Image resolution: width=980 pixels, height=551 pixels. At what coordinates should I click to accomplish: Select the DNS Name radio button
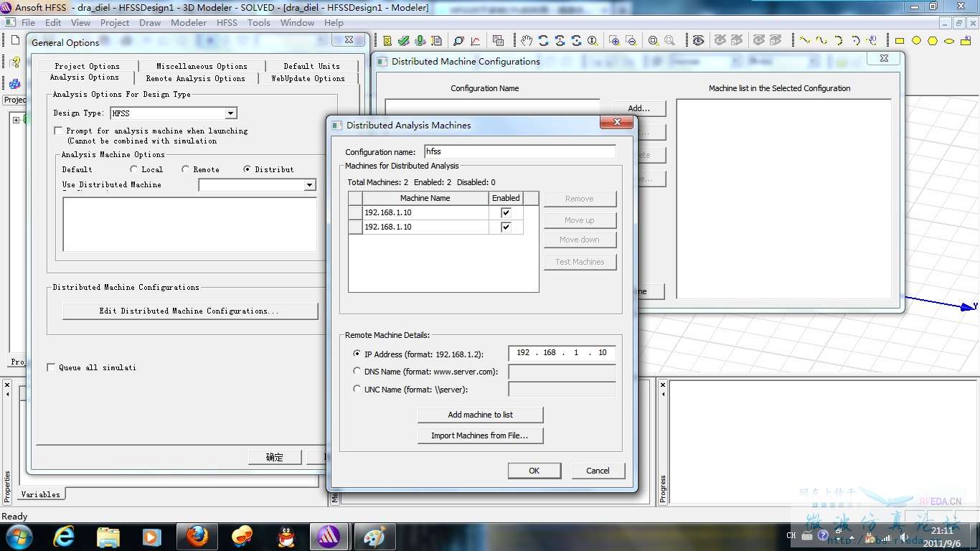pos(357,372)
